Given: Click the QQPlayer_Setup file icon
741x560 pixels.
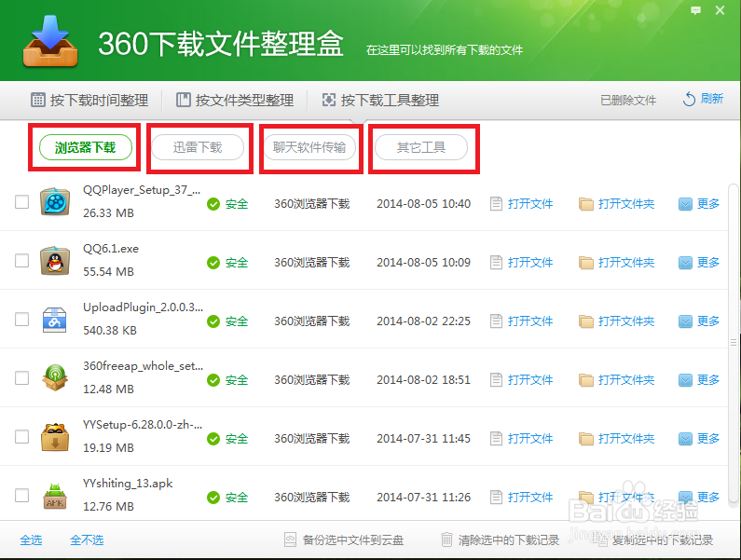Looking at the screenshot, I should pyautogui.click(x=55, y=202).
